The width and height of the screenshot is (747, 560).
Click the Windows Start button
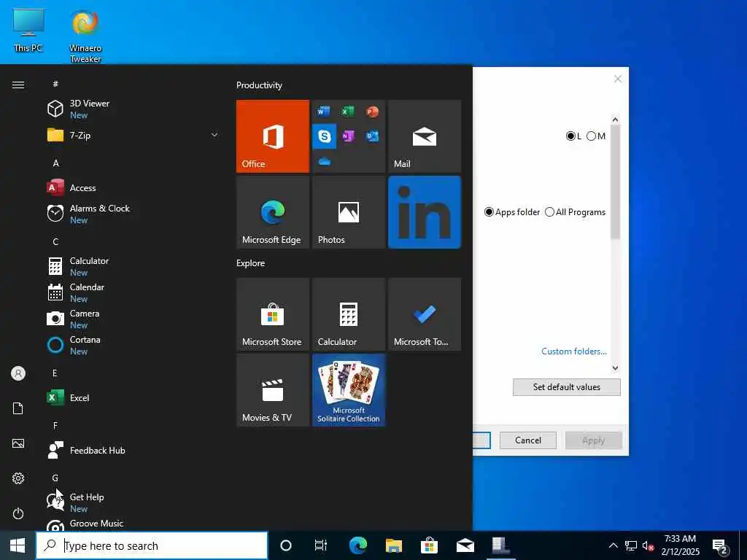point(18,545)
